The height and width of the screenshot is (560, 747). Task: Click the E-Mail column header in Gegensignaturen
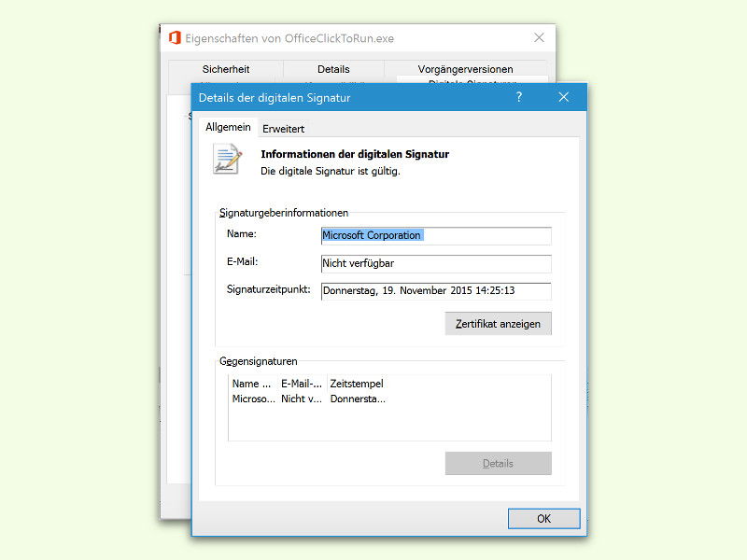pyautogui.click(x=302, y=384)
